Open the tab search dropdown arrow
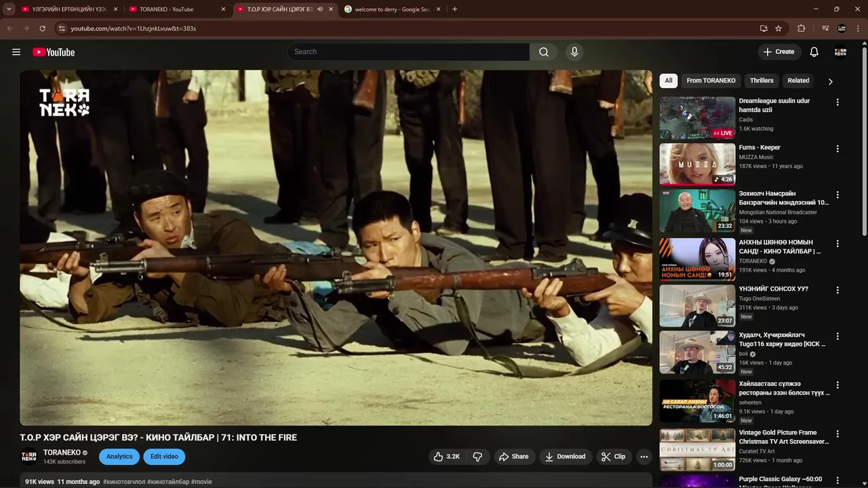The image size is (868, 488). tap(9, 9)
